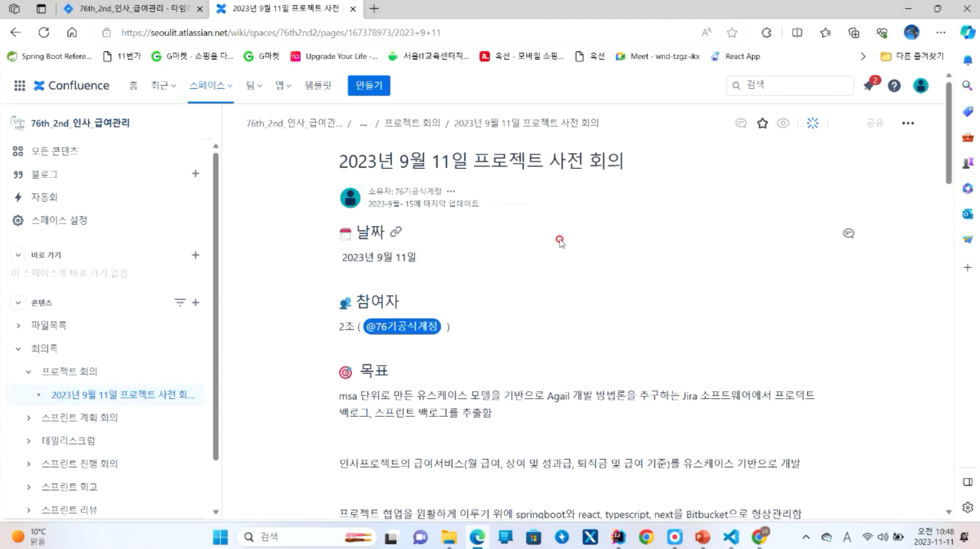Add inline comment icon beside 날짜 section
The width and height of the screenshot is (980, 549).
tap(848, 233)
